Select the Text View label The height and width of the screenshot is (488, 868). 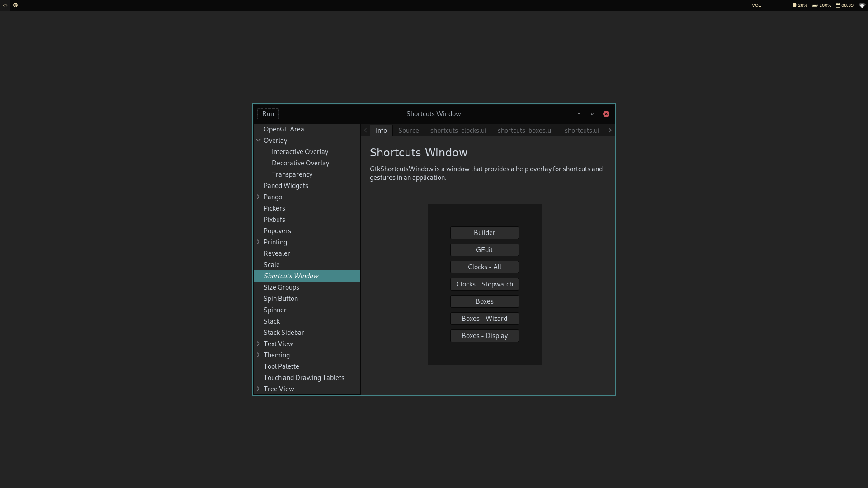[278, 344]
